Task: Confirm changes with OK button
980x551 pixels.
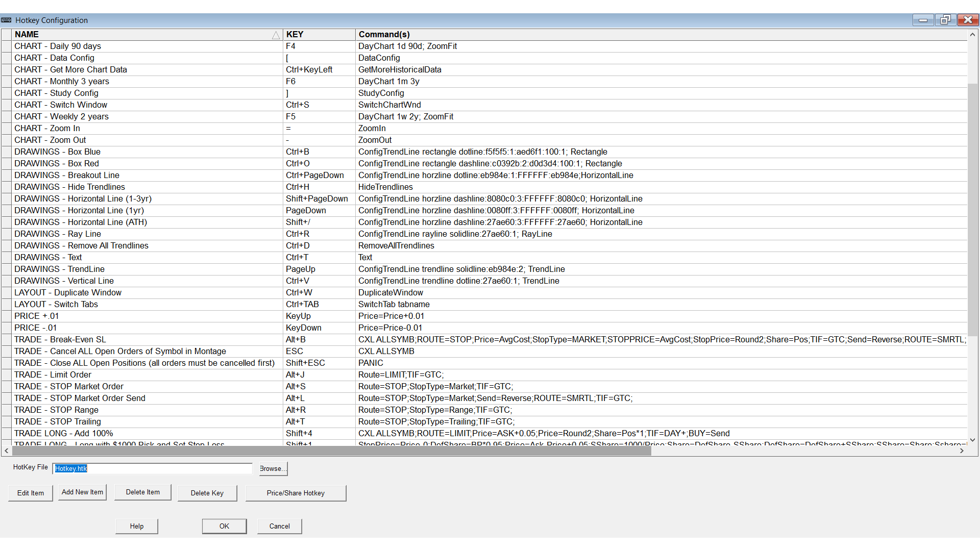Action: click(224, 526)
